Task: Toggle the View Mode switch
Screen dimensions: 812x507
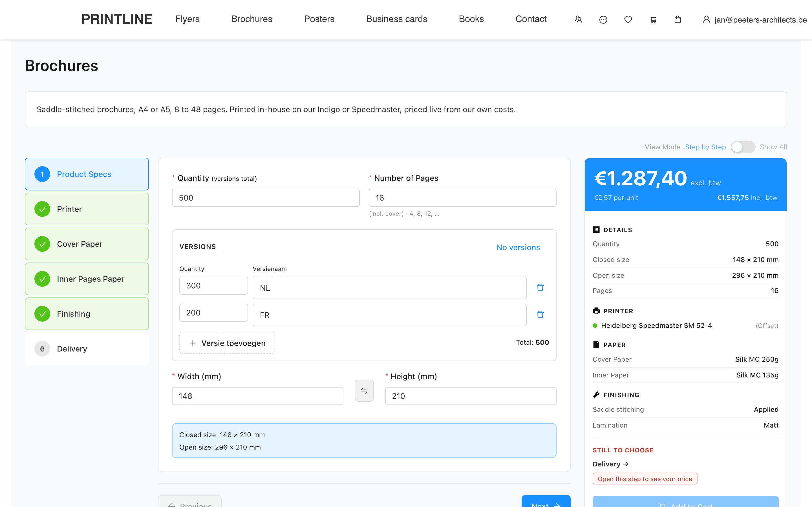Action: click(x=743, y=147)
